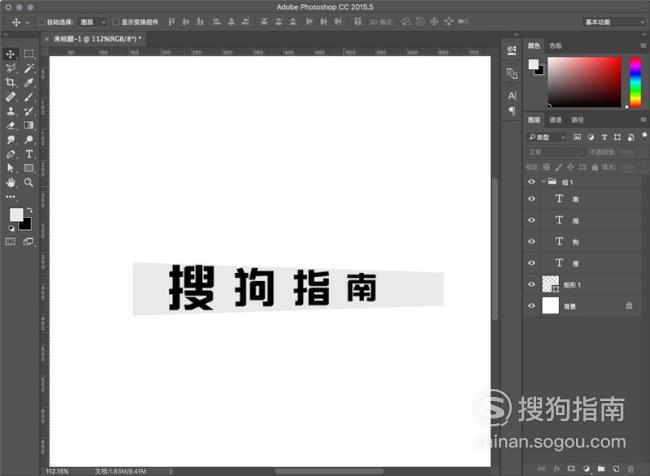
Task: Click the shape layer filter icon
Action: tap(617, 137)
